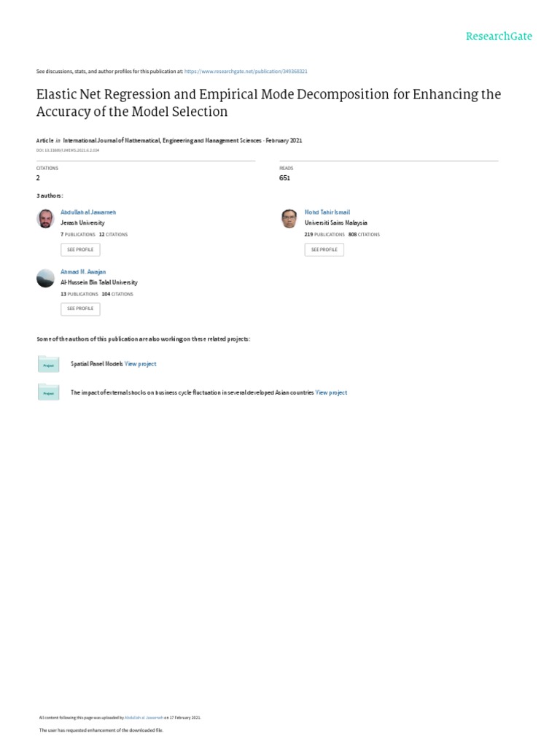Viewport: 560px width, 747px height.
Task: Click the external shocks project folder icon
Action: coord(48,392)
